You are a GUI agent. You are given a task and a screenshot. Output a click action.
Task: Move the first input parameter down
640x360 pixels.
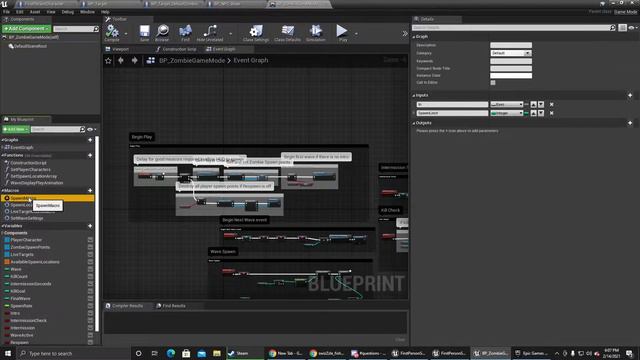541,104
